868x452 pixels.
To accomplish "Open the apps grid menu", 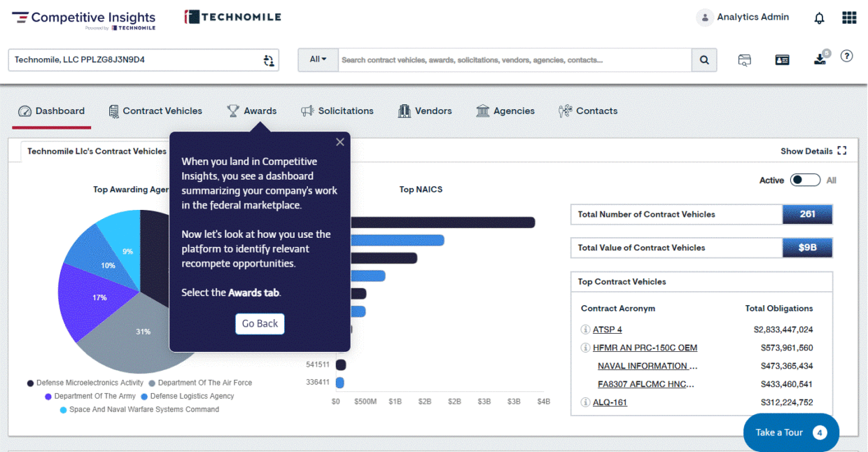I will pos(849,17).
